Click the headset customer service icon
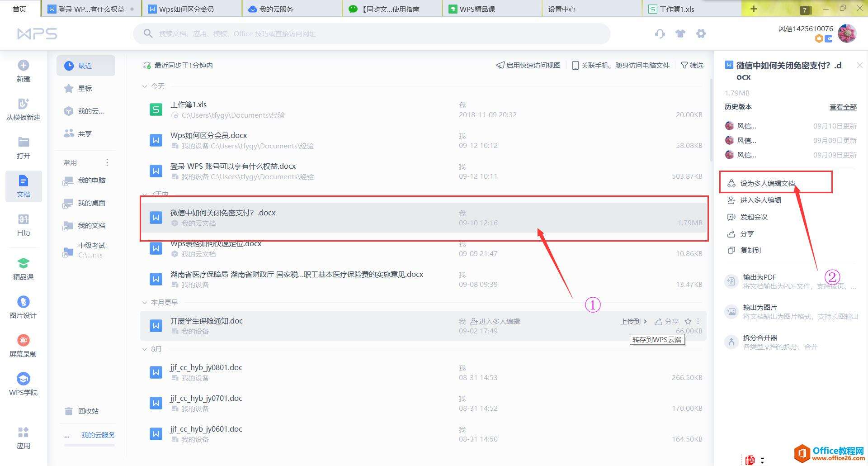 tap(660, 33)
